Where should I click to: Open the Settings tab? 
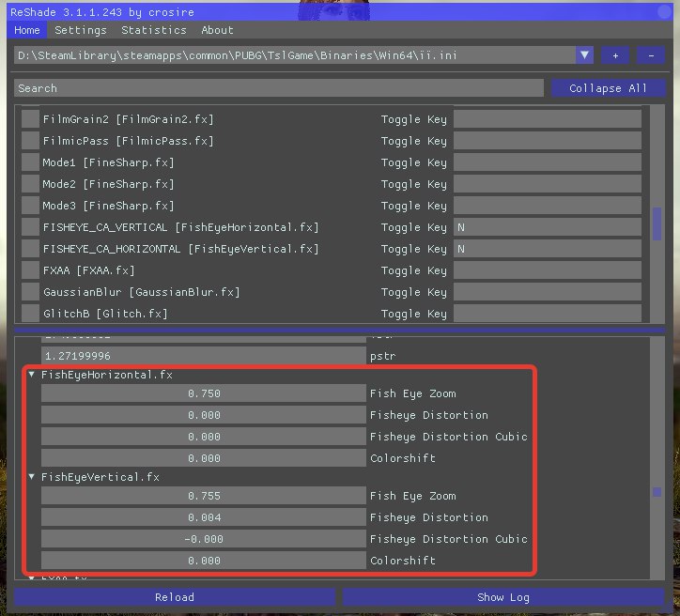pos(80,30)
